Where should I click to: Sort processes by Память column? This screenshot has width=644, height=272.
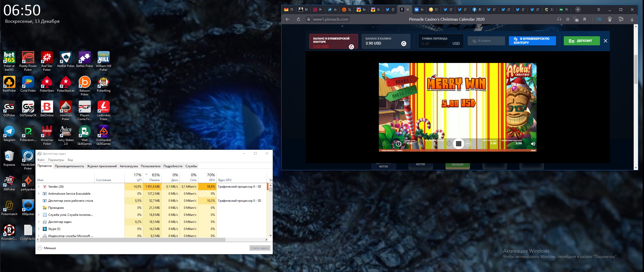click(x=152, y=177)
